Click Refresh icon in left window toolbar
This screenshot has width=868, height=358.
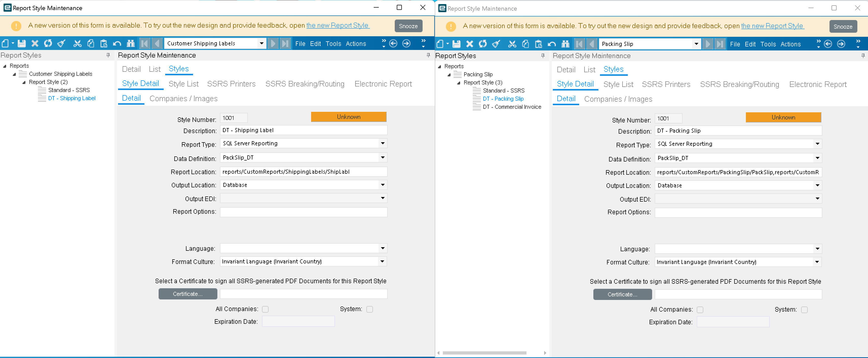[x=48, y=44]
